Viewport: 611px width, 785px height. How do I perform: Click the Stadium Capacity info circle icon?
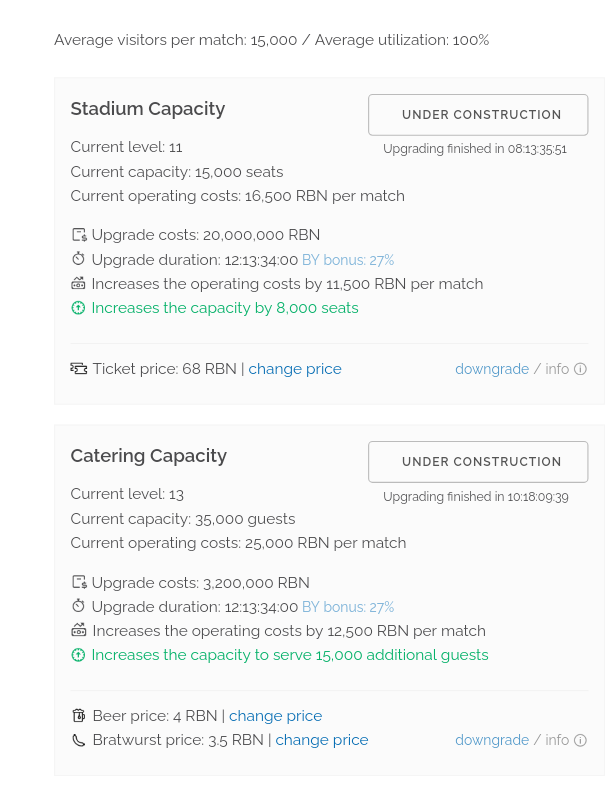(x=580, y=369)
